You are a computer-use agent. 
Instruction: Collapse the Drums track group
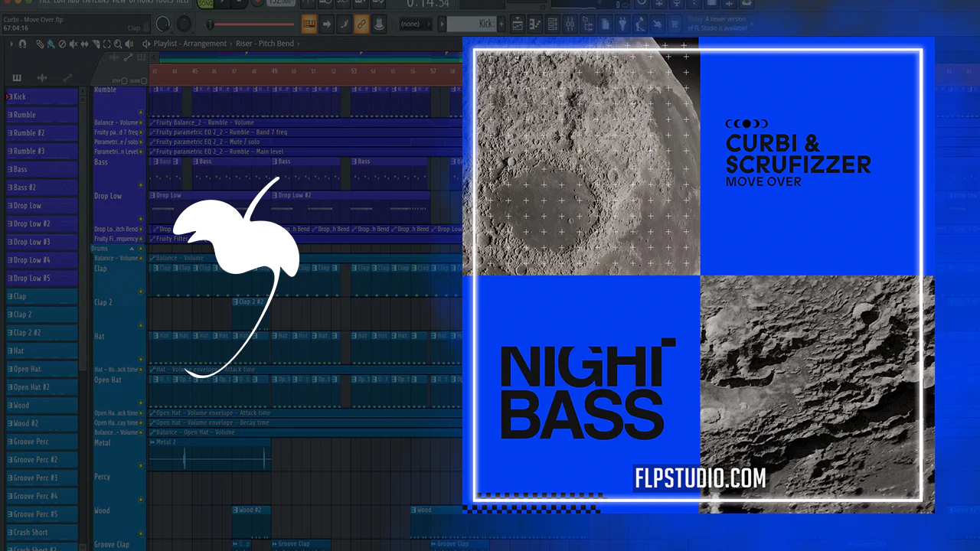[132, 249]
